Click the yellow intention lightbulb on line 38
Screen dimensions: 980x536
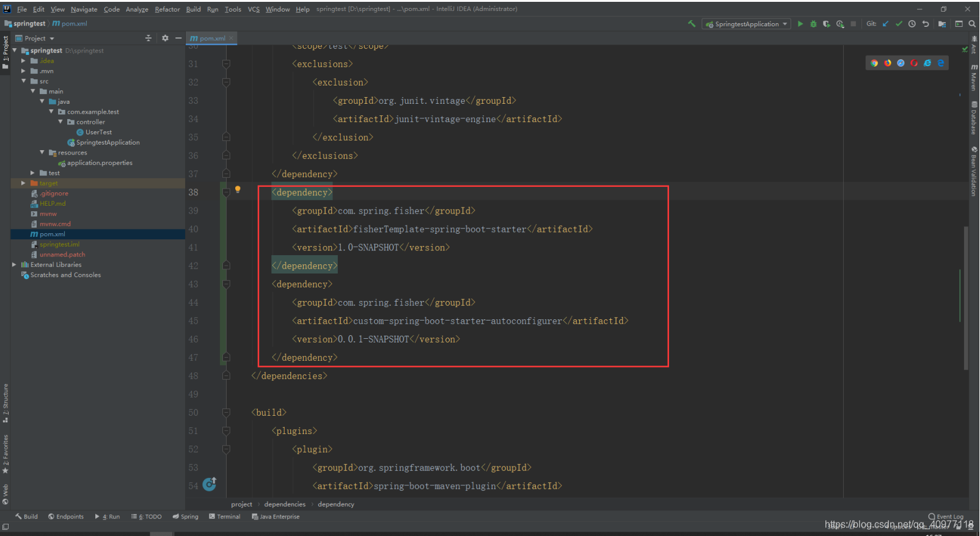(238, 190)
